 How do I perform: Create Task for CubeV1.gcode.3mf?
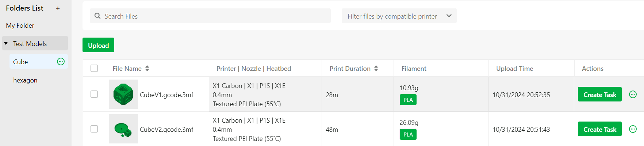click(600, 95)
